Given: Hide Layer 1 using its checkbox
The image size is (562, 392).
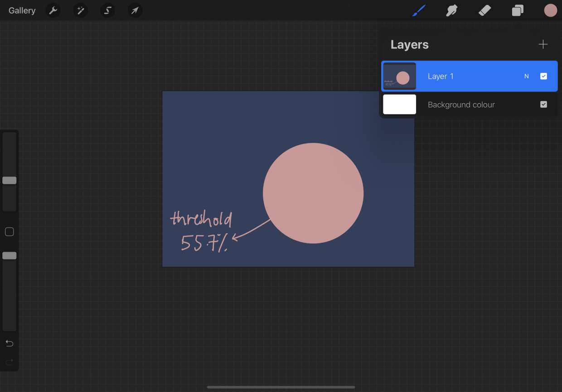Looking at the screenshot, I should (x=543, y=76).
